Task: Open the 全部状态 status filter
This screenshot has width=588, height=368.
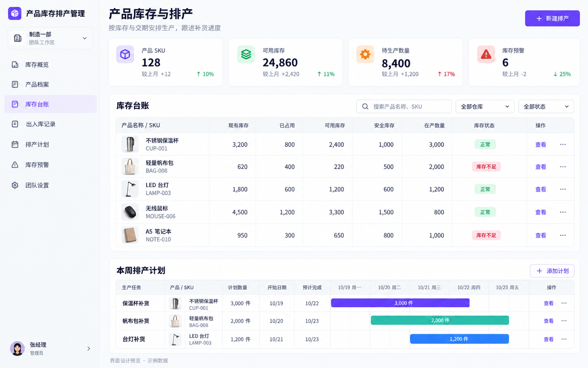Action: [x=546, y=106]
